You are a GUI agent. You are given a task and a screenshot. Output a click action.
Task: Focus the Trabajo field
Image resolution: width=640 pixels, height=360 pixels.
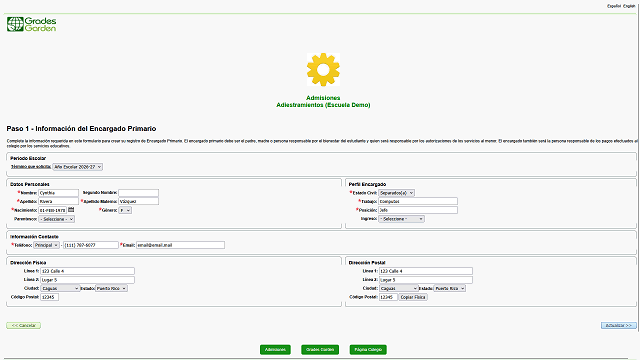[418, 202]
